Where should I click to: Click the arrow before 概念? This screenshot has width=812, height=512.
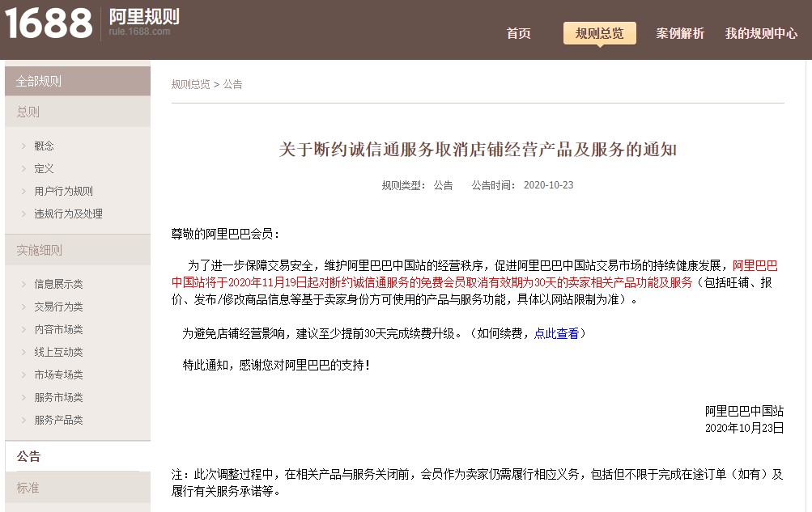[23, 146]
